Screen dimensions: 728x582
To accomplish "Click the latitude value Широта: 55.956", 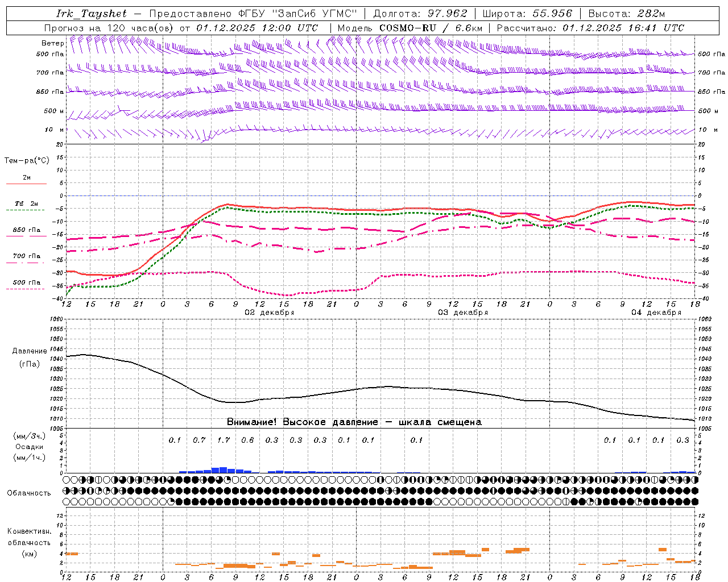I will point(527,14).
